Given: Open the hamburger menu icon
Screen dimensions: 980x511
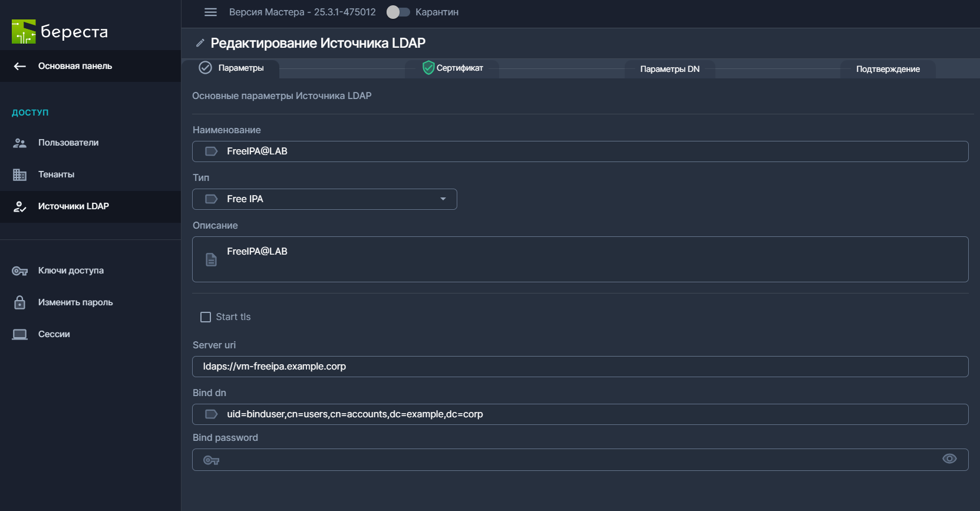Looking at the screenshot, I should 210,12.
